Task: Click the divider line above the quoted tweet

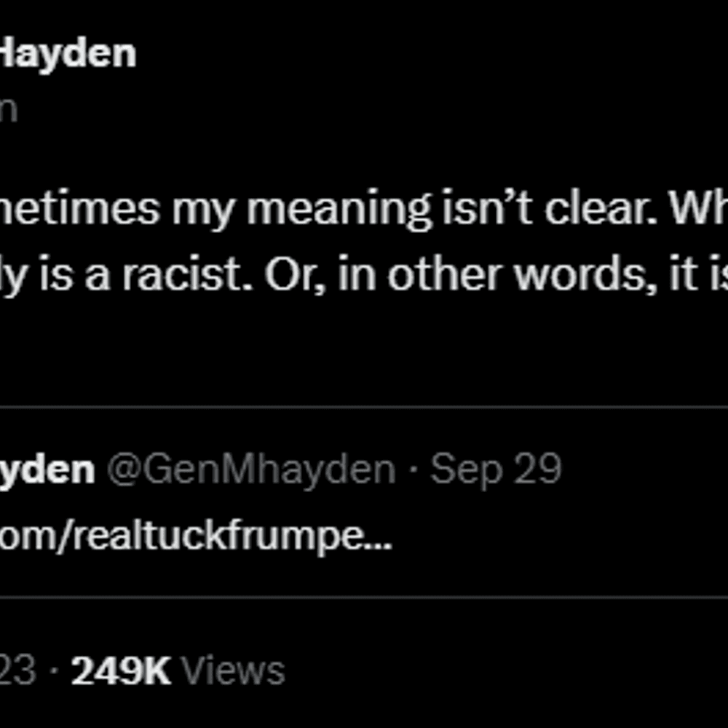Action: pyautogui.click(x=364, y=408)
